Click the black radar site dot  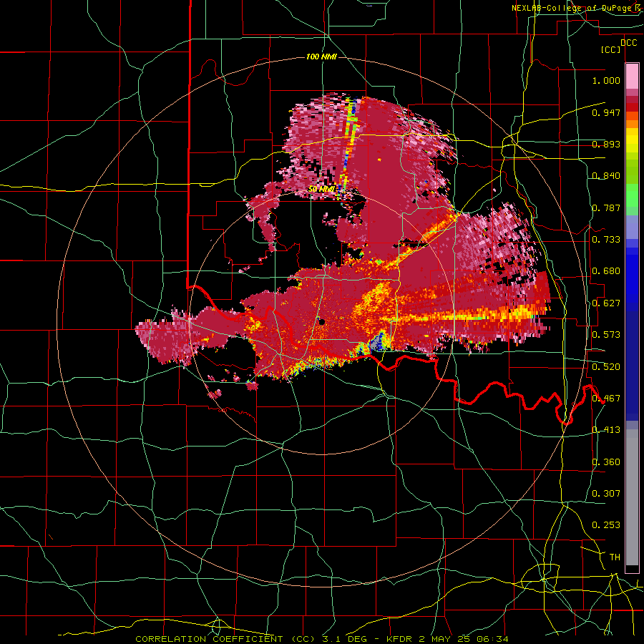pos(321,321)
